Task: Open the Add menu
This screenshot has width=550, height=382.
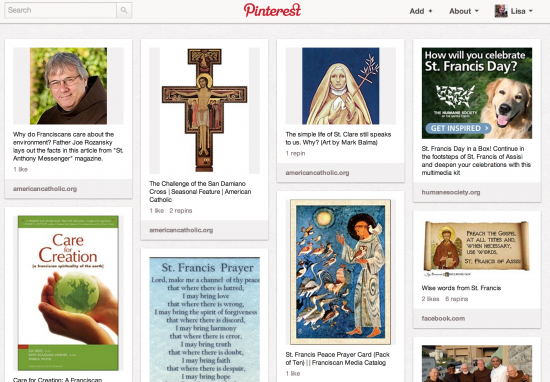Action: click(421, 11)
